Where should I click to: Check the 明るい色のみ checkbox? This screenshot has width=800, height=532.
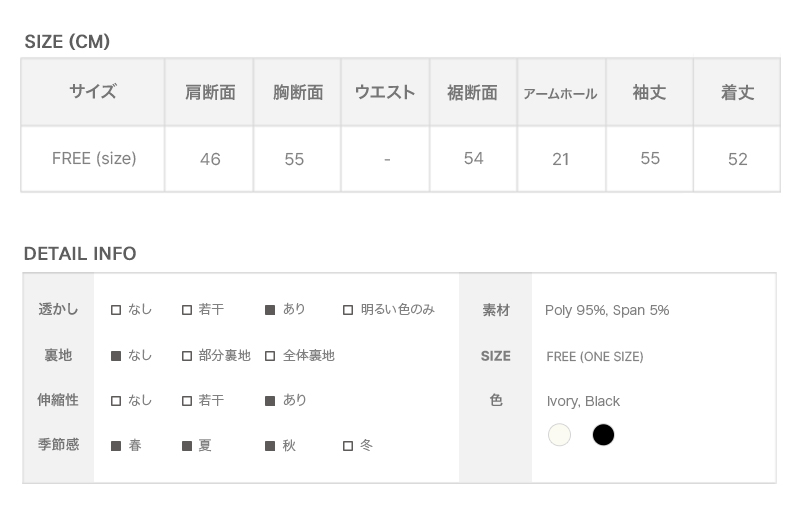[348, 310]
